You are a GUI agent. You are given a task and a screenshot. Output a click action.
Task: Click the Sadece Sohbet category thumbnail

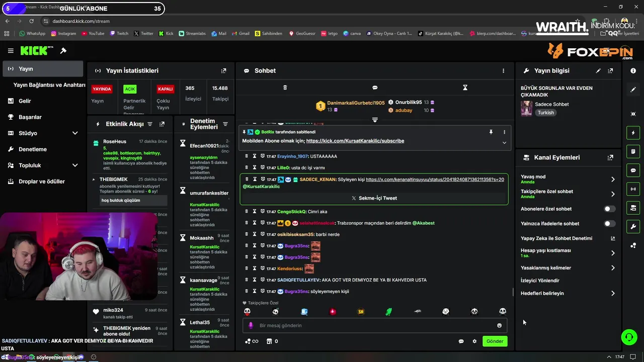point(527,108)
